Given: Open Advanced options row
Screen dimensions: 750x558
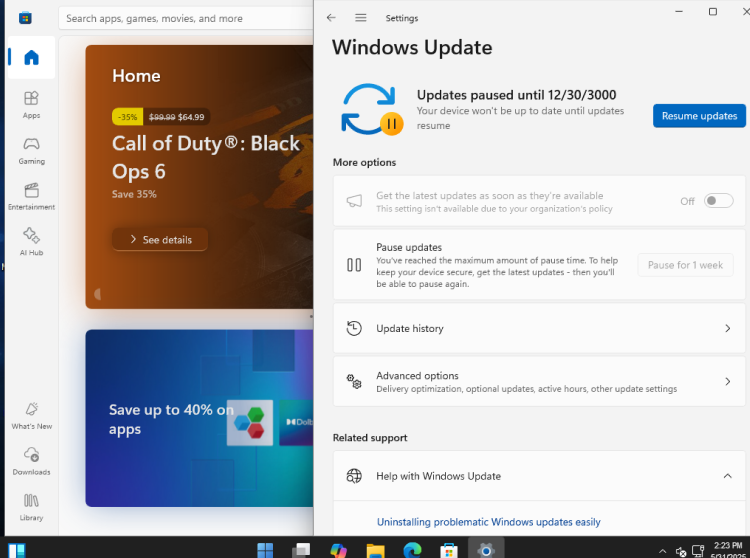Looking at the screenshot, I should pyautogui.click(x=539, y=382).
